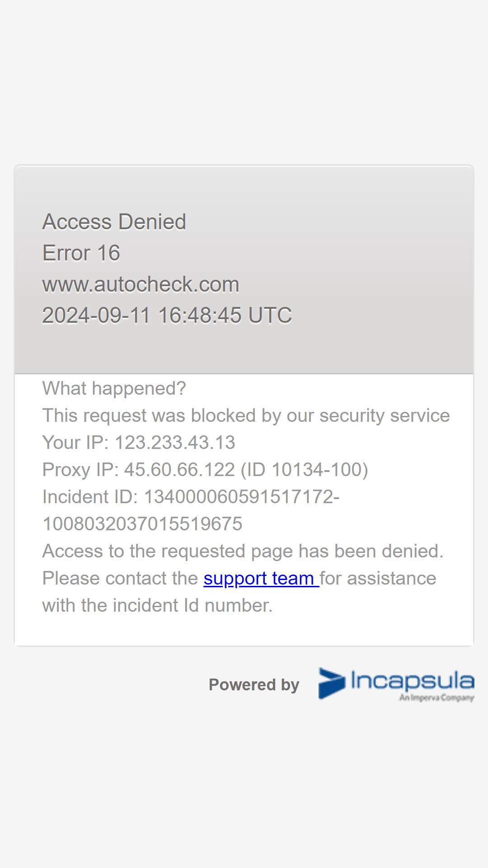Click the Incapsula logo
This screenshot has height=868, width=488.
396,684
